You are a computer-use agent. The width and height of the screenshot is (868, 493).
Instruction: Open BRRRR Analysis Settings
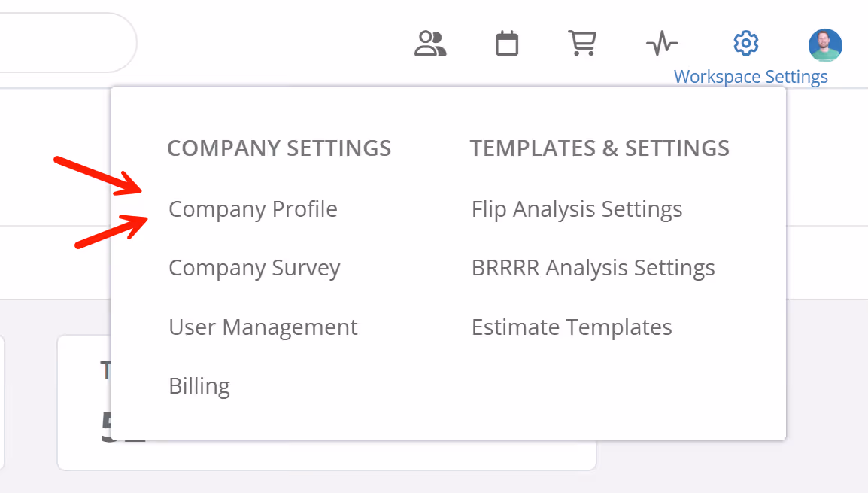(x=593, y=268)
